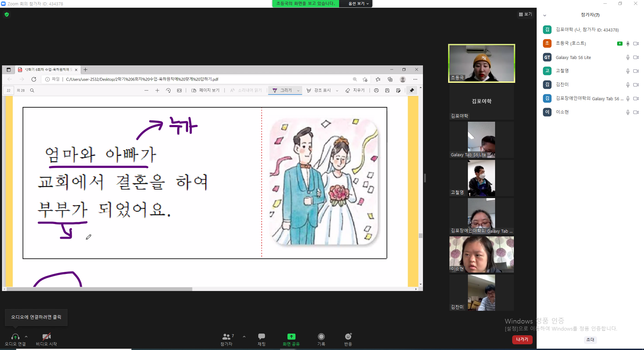Viewport: 644px width, 350px height.
Task: Expand audio options arrow next to audio connect
Action: tap(26, 337)
